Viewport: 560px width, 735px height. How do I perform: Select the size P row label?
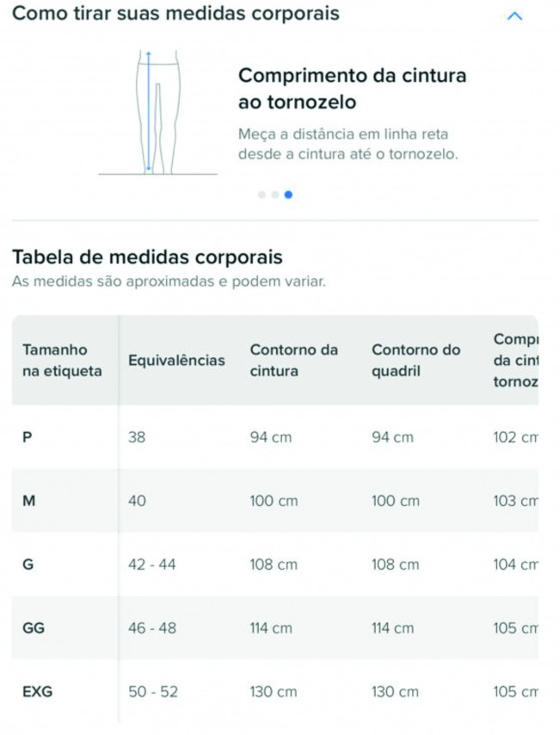tap(28, 437)
